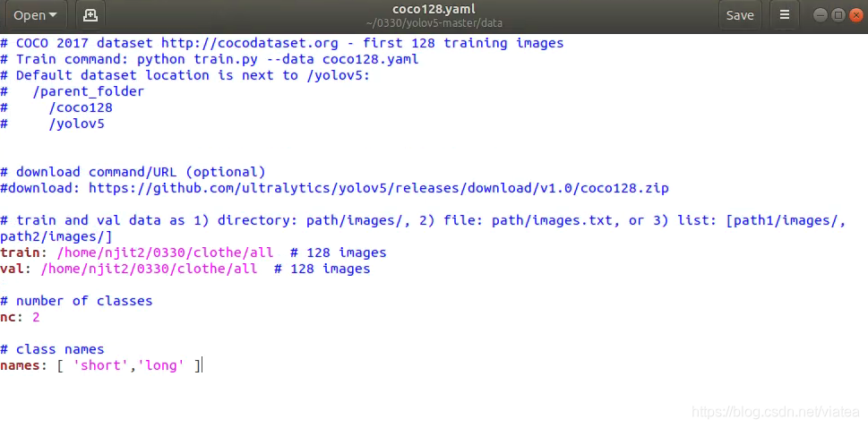Create a new document with the tab icon
Image resolution: width=868 pixels, height=428 pixels.
(x=90, y=15)
